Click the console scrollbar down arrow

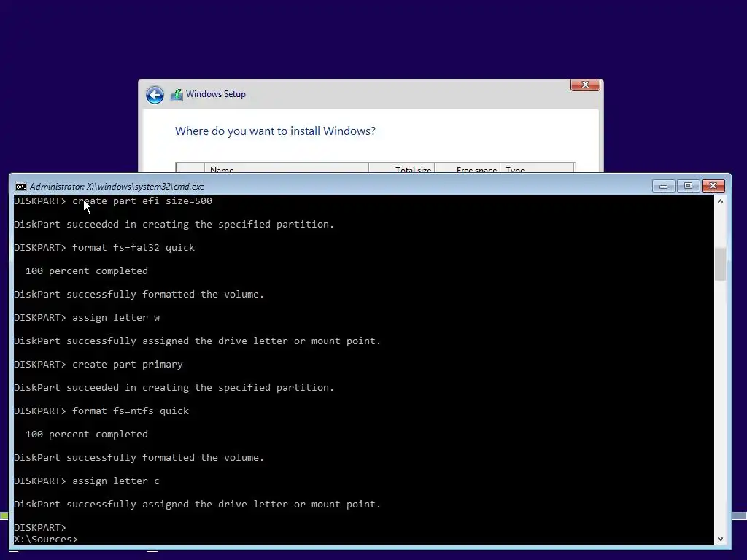(x=720, y=539)
